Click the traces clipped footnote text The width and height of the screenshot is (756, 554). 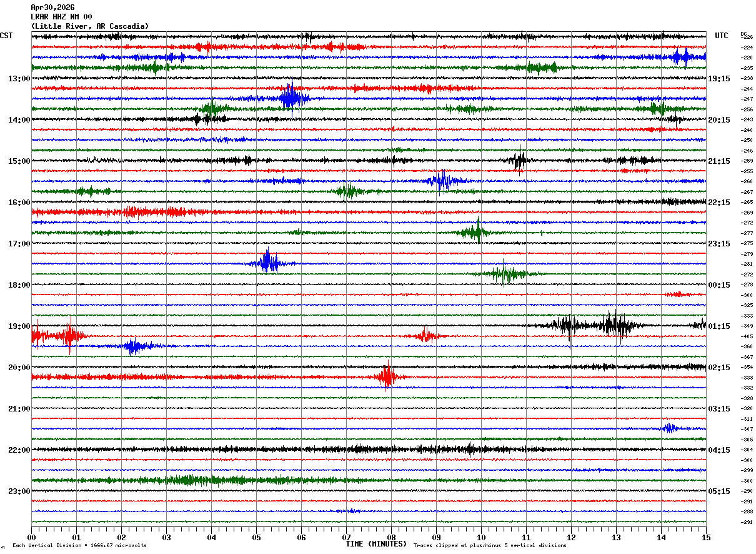[490, 545]
